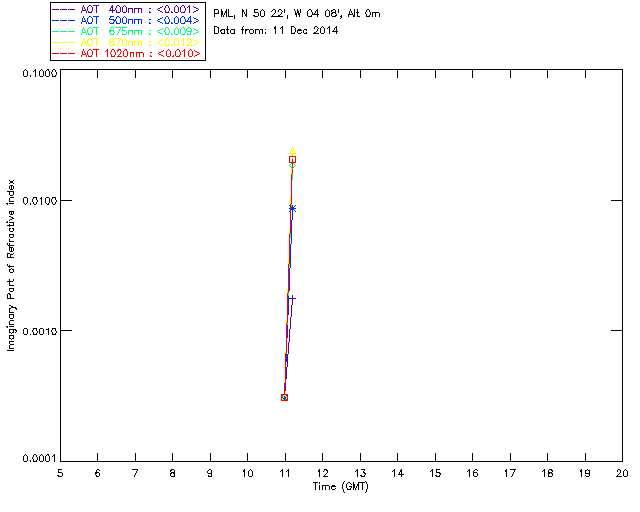Click the 'Imaginary Part of Refractive index' axis label
The width and height of the screenshot is (640, 512).
tap(11, 265)
